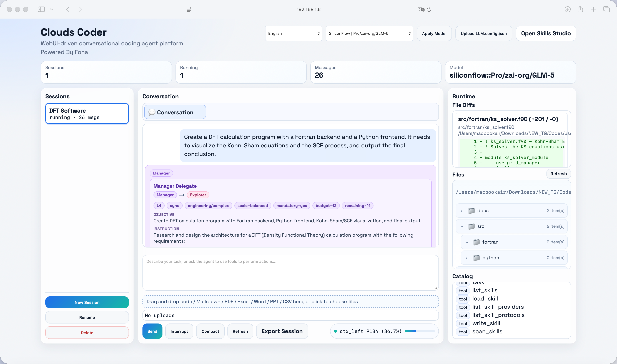Open Skills Studio

pyautogui.click(x=546, y=33)
